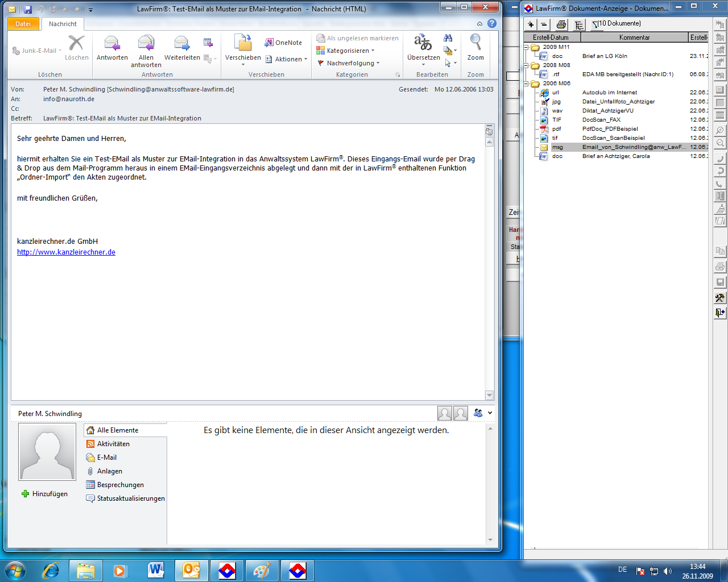Click Allen antworten in the ribbon
Image resolution: width=728 pixels, height=582 pixels.
click(146, 44)
